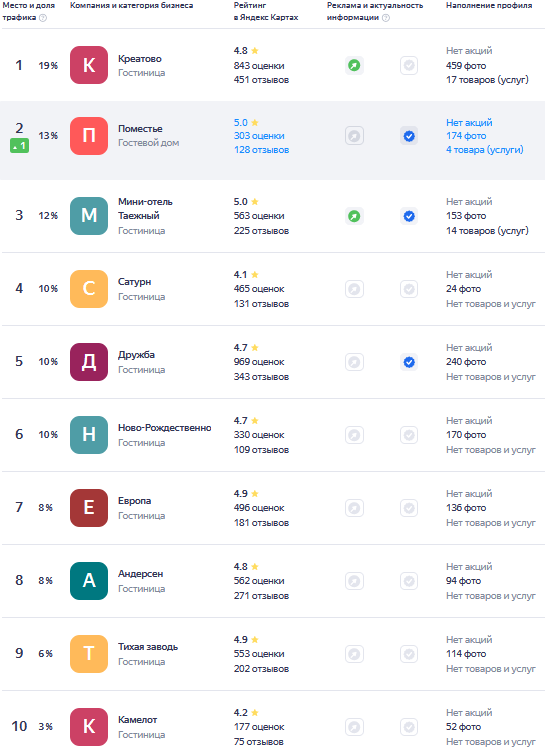Click the Поместье red avatar icon
545x755 pixels.
click(x=89, y=136)
